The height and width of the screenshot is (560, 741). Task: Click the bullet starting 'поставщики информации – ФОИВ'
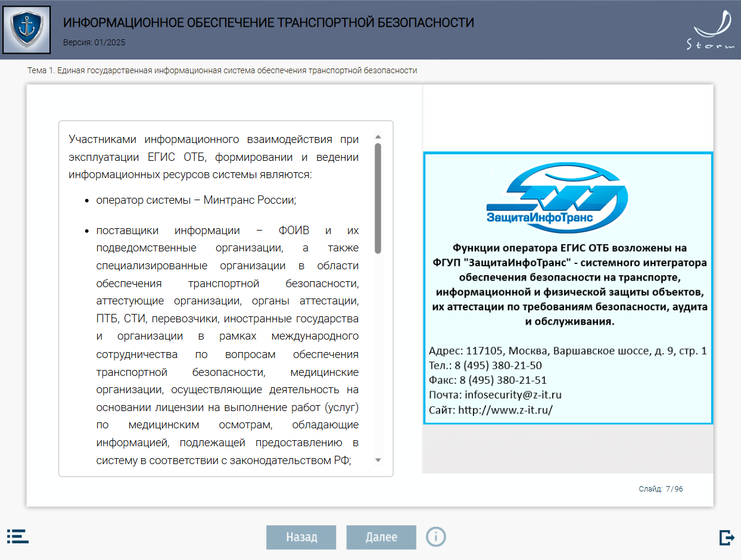[x=228, y=346]
